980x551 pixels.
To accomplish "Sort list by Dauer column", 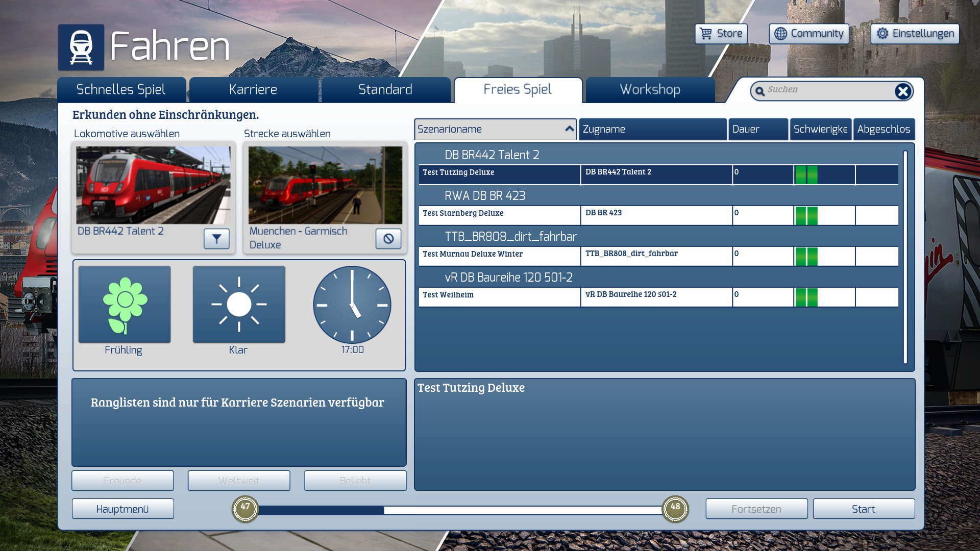I will 758,129.
